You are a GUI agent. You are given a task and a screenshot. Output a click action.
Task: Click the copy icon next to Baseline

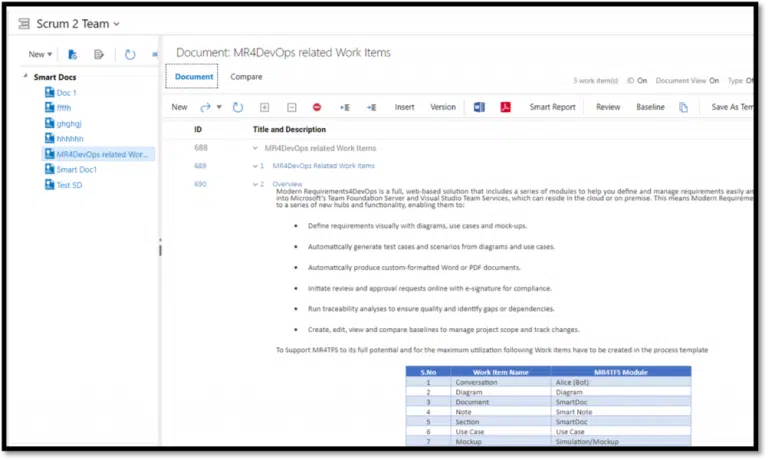tap(684, 107)
